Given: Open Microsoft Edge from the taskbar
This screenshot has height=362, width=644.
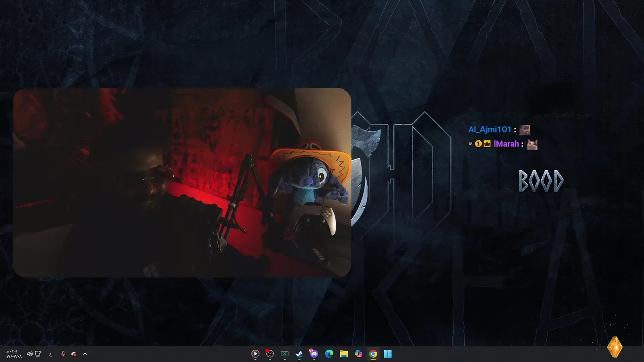Looking at the screenshot, I should pos(329,354).
